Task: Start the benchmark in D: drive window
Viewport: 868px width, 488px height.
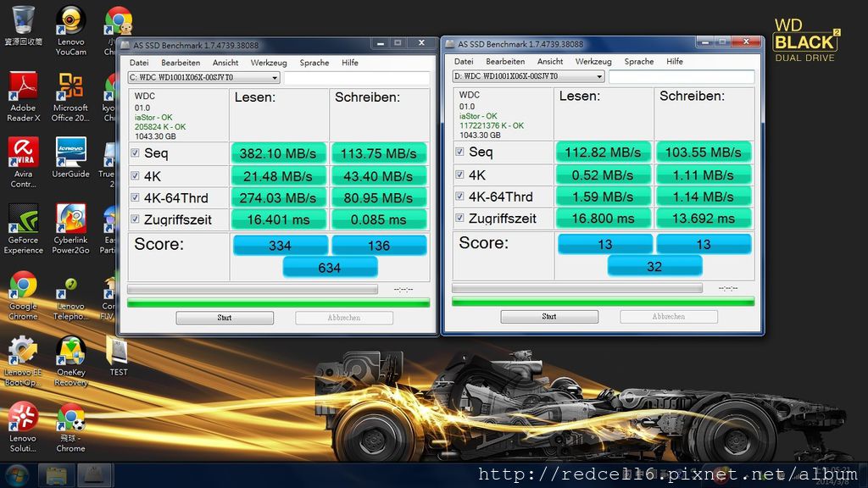Action: click(x=549, y=317)
